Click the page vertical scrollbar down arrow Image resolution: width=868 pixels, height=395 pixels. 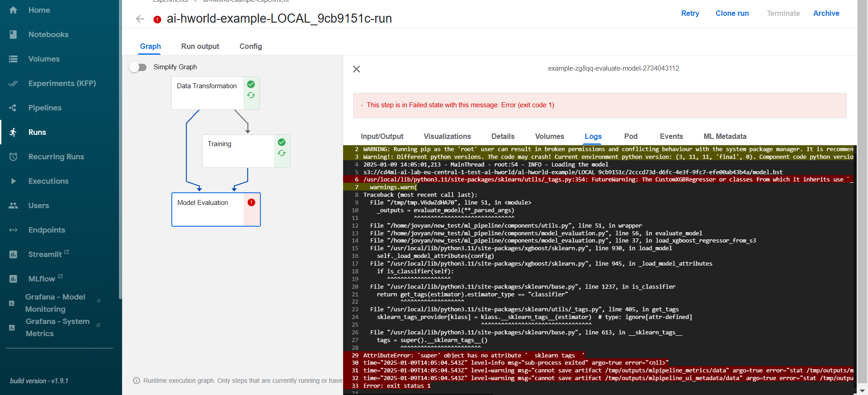pos(863,390)
